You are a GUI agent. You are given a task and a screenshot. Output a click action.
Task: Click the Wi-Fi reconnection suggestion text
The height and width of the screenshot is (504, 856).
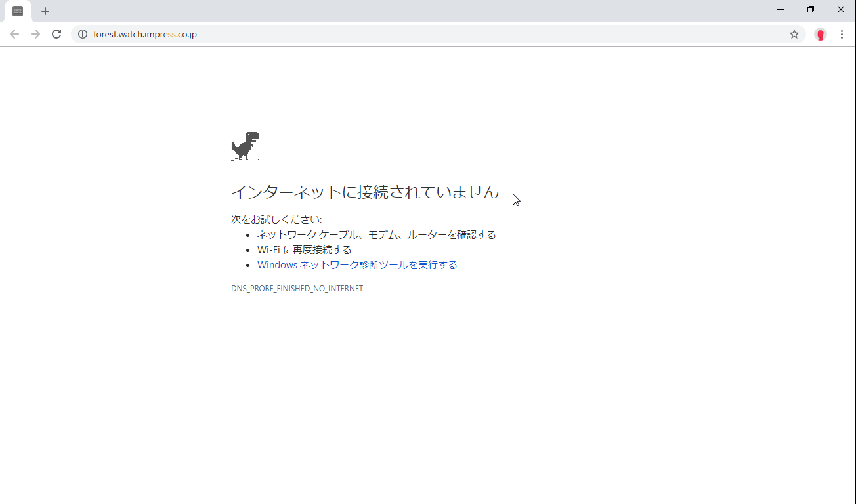click(304, 249)
